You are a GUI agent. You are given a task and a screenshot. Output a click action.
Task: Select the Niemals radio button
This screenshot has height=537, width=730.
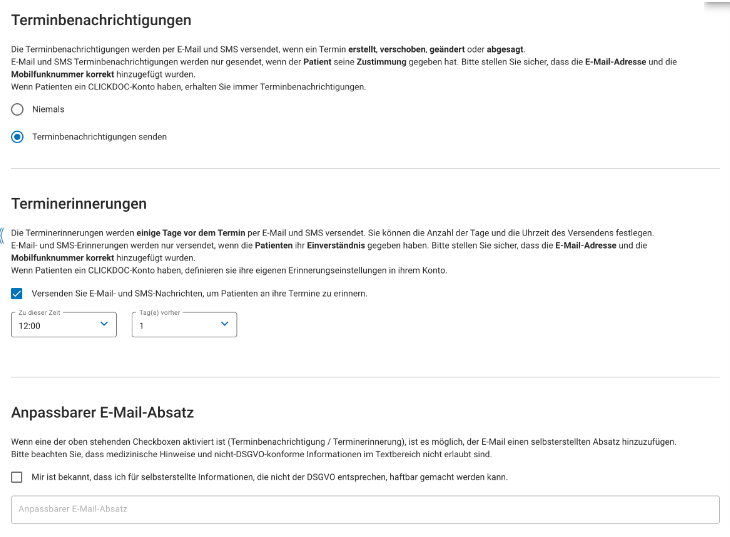17,110
